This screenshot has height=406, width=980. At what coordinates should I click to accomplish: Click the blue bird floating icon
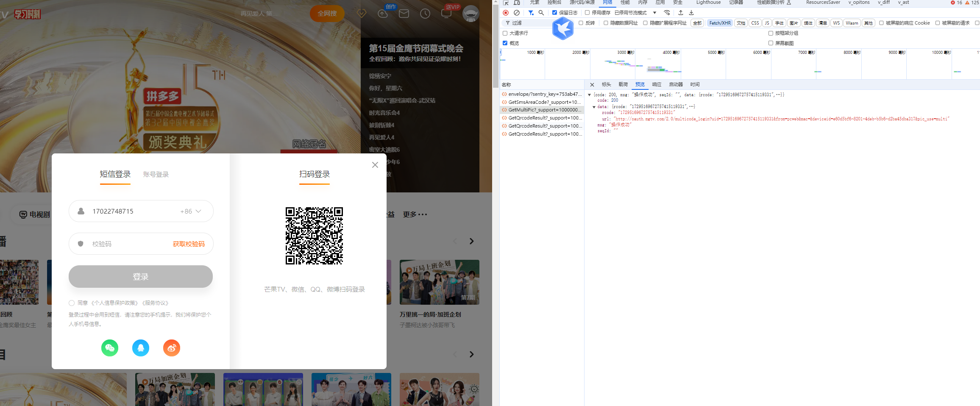point(563,28)
